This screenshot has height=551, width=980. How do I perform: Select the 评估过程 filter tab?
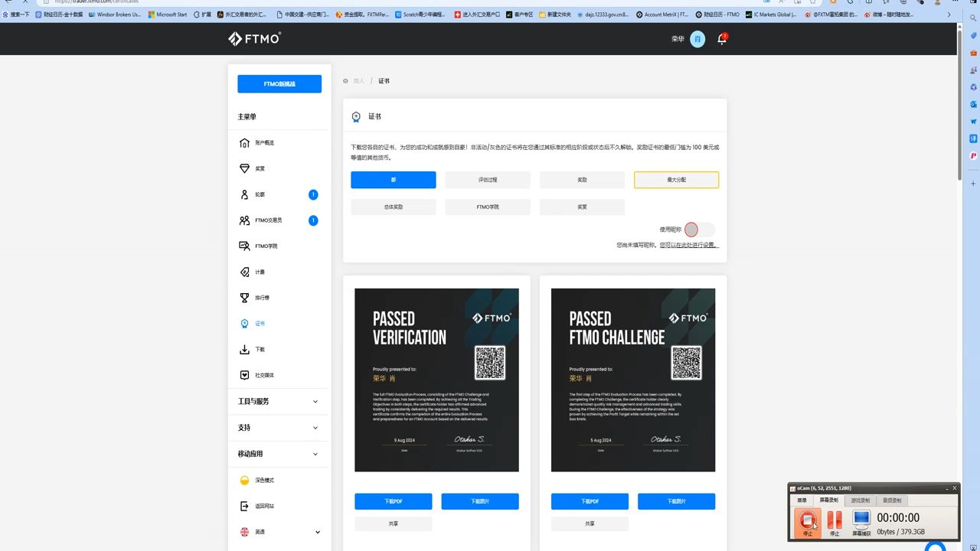pyautogui.click(x=488, y=180)
